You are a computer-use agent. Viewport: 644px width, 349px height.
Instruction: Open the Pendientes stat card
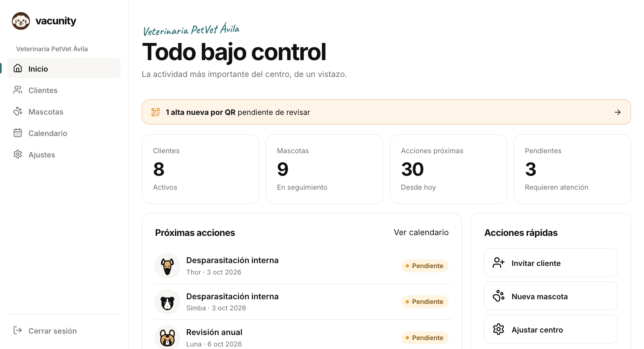572,169
